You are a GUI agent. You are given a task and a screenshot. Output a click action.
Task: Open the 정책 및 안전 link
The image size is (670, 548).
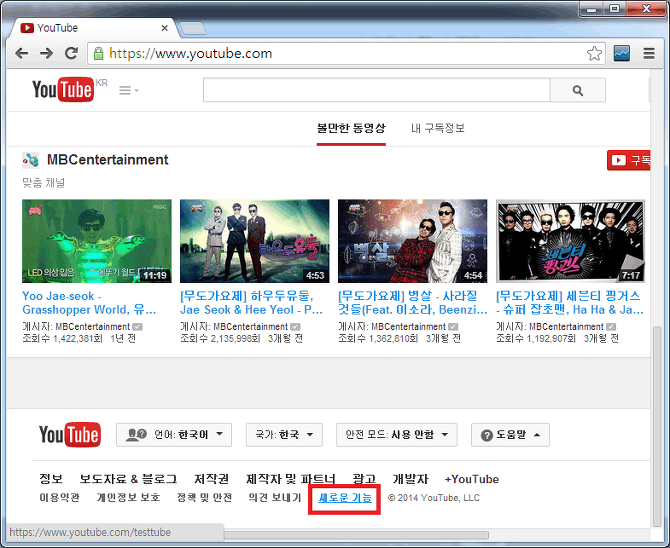pyautogui.click(x=204, y=498)
